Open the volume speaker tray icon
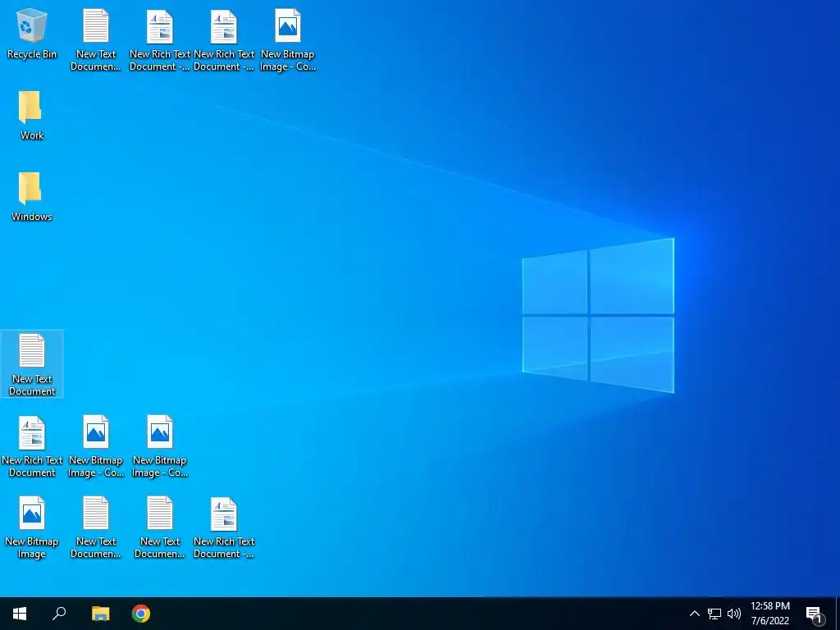Screen dimensions: 840x630 (x=734, y=614)
